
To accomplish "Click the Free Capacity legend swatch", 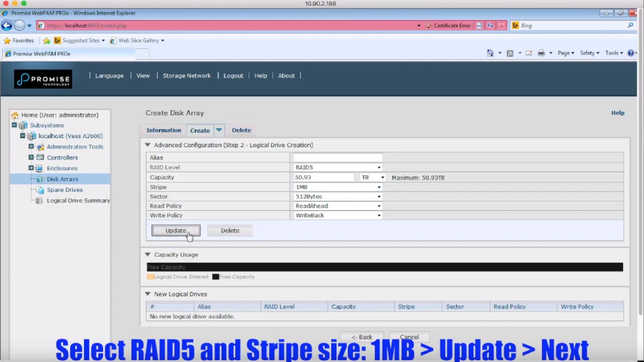I will [x=216, y=277].
